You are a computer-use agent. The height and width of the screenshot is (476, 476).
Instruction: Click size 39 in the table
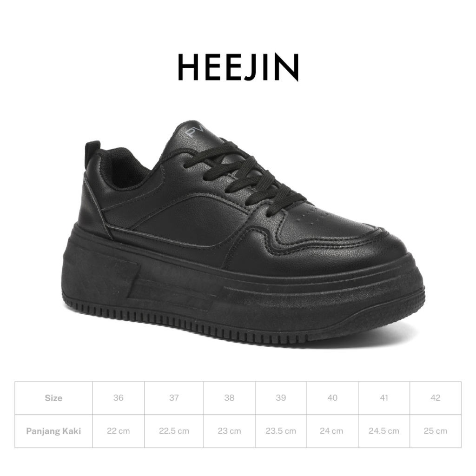(281, 398)
